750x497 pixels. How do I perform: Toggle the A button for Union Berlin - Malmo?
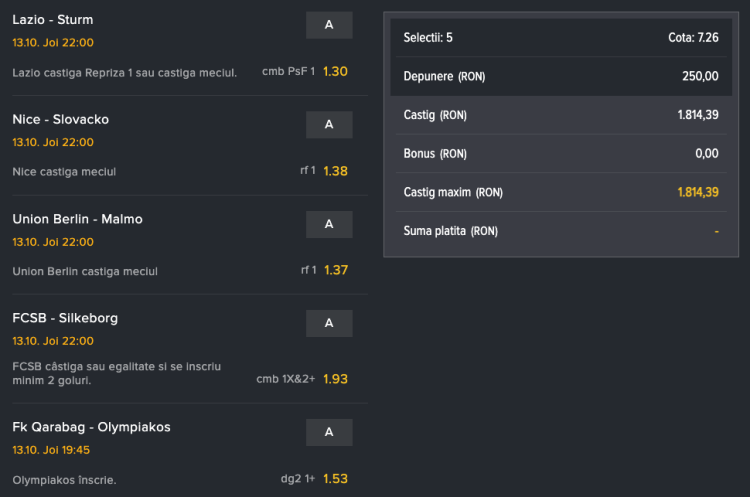pyautogui.click(x=329, y=224)
